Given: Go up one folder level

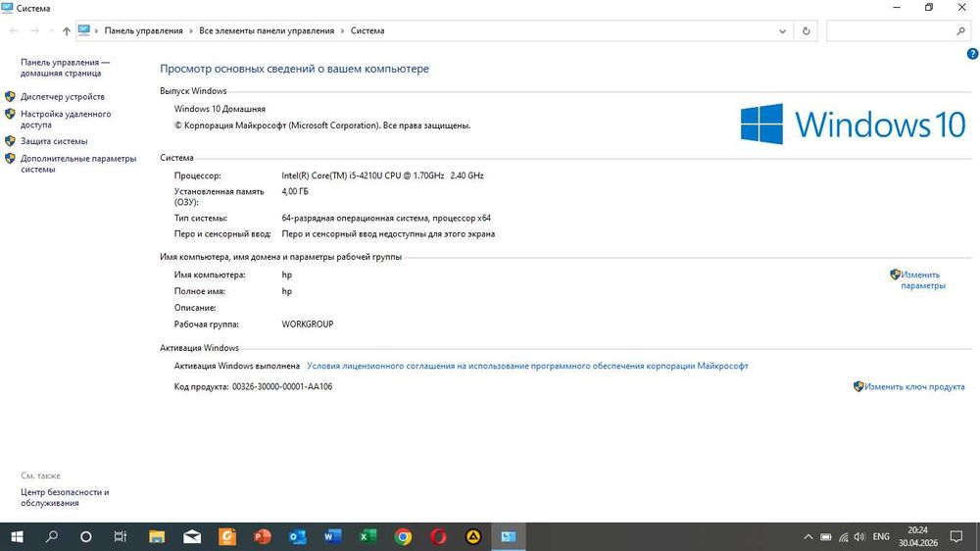Looking at the screenshot, I should coord(67,30).
